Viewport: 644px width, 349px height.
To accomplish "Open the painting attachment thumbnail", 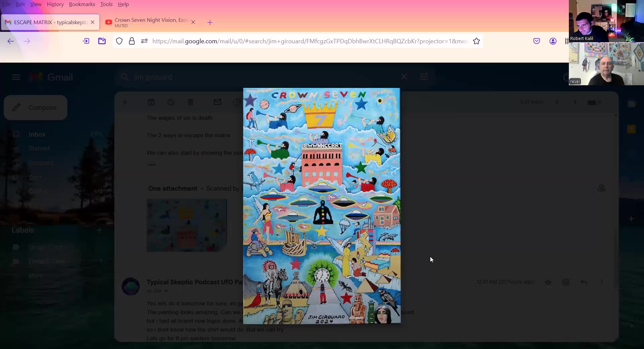I will [187, 225].
